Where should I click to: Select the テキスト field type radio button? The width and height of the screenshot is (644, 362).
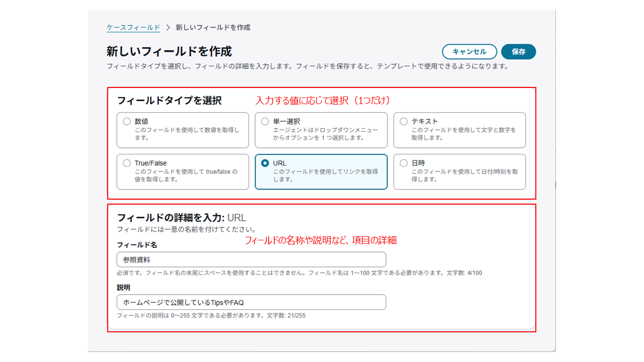click(x=404, y=121)
